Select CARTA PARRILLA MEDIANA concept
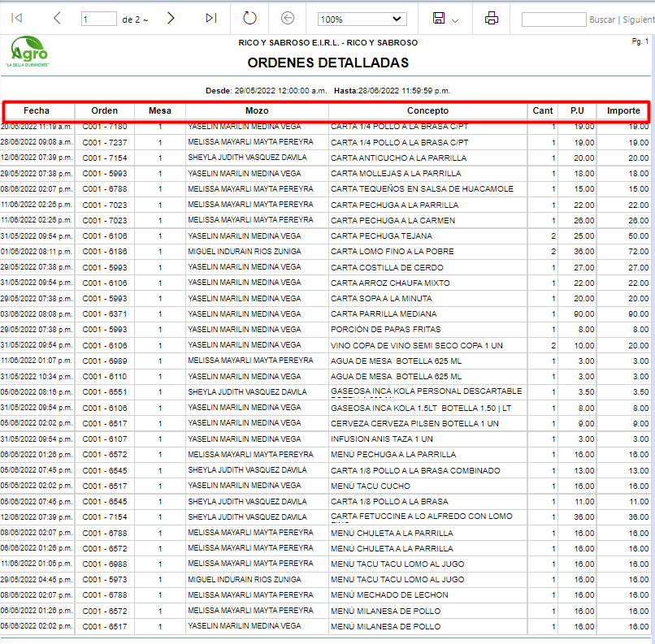This screenshot has height=644, width=655. coord(384,313)
